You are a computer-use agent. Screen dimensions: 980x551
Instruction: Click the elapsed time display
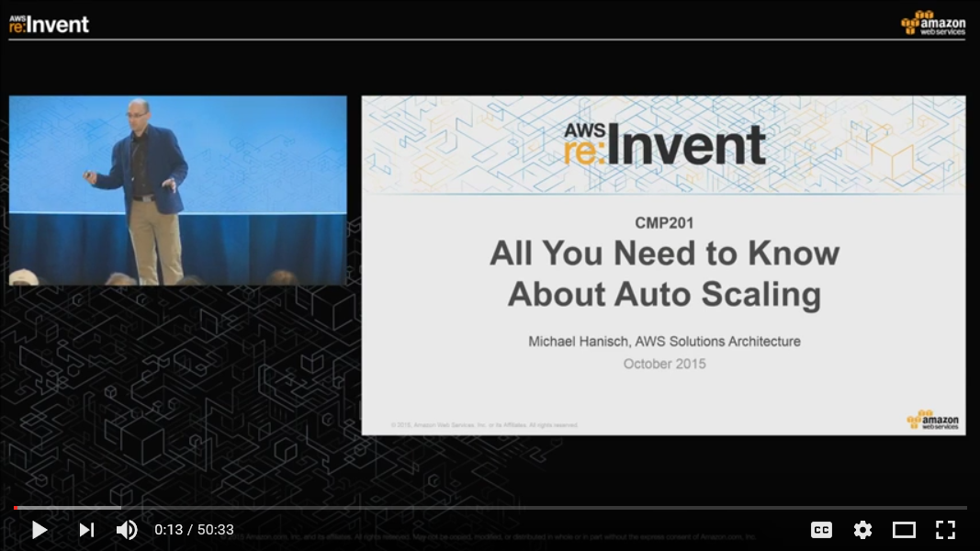[194, 530]
